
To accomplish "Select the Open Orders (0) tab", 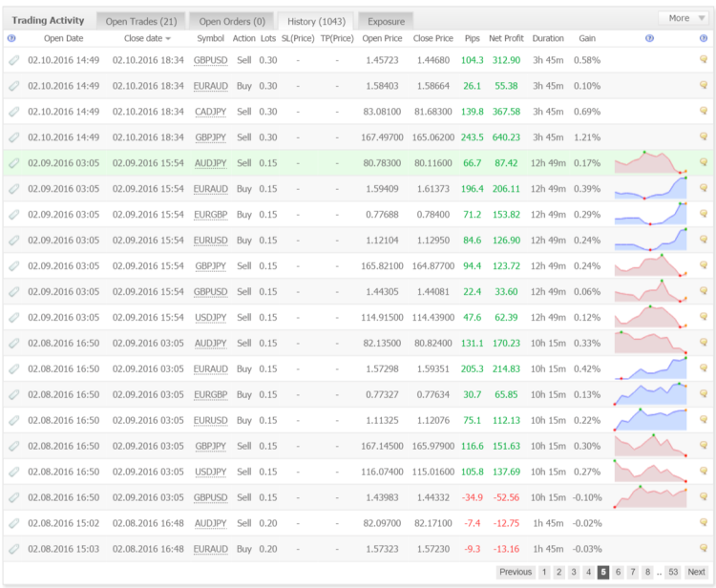I will coord(232,21).
